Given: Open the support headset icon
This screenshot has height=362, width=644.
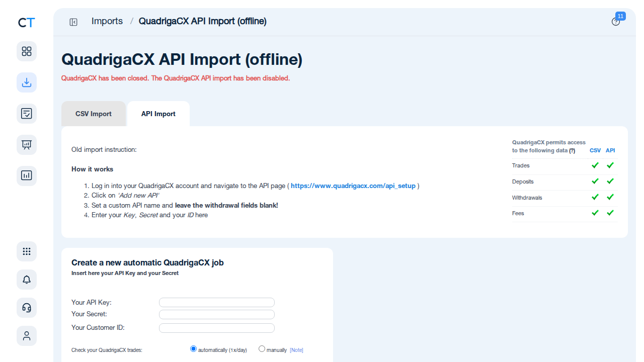Looking at the screenshot, I should click(27, 308).
